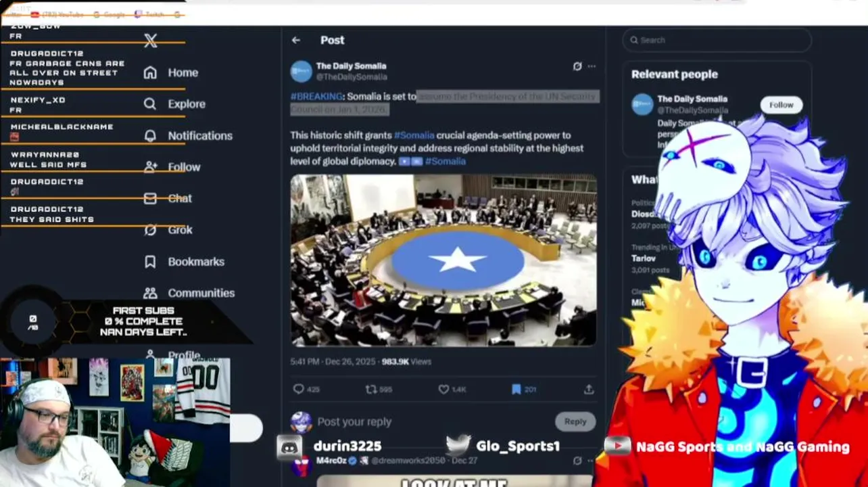Image resolution: width=868 pixels, height=487 pixels.
Task: Click the Chat envelope icon
Action: (150, 198)
